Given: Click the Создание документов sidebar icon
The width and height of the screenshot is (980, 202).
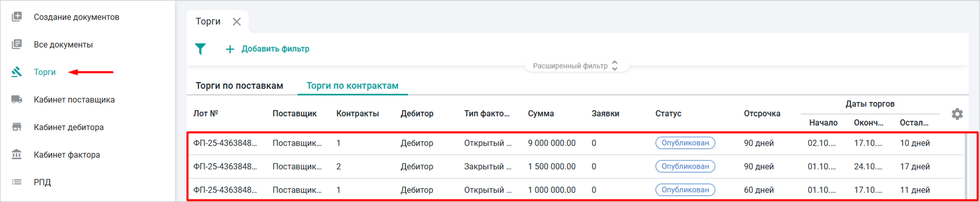Looking at the screenshot, I should 17,17.
